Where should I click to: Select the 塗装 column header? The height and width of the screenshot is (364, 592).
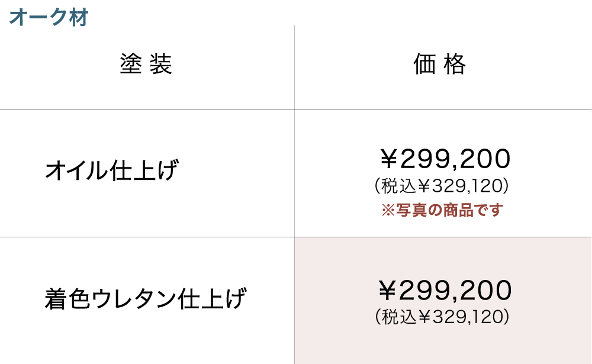click(x=146, y=65)
